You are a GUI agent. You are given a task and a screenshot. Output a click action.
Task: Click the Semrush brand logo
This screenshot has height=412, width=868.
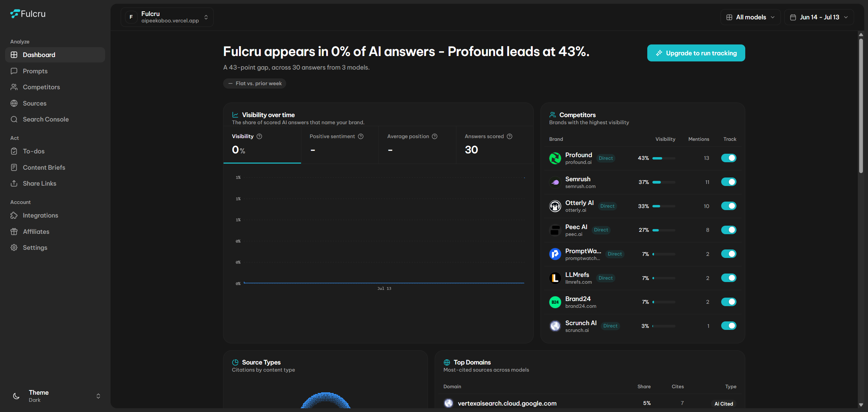click(555, 182)
